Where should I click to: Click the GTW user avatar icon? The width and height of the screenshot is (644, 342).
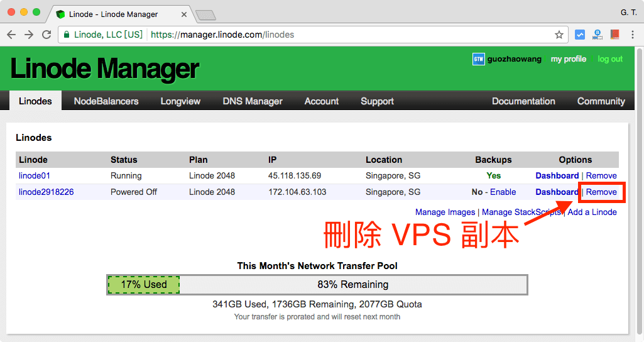(479, 59)
